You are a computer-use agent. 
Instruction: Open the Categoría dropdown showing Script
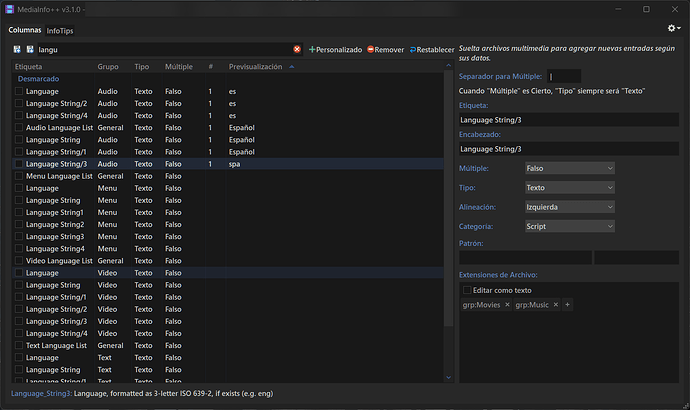pyautogui.click(x=569, y=226)
